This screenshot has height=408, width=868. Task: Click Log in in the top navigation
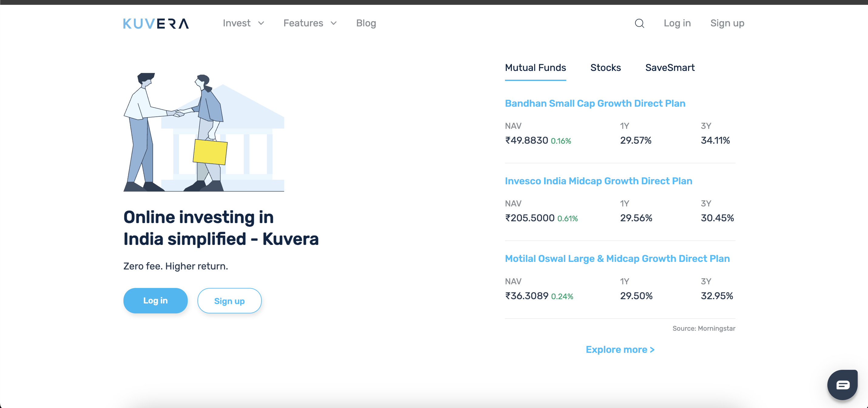tap(677, 23)
